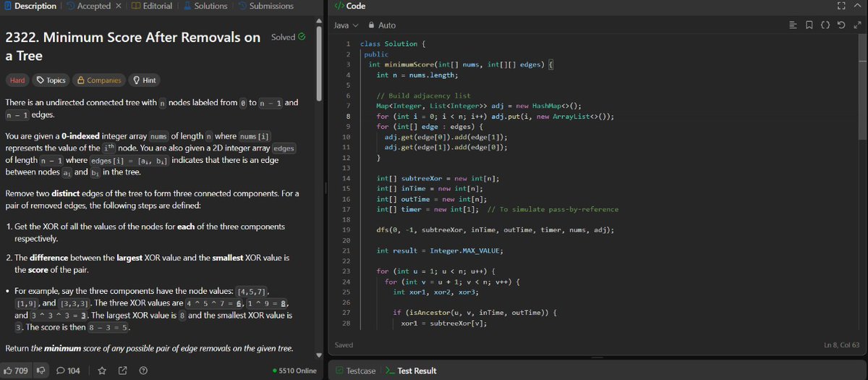868x380 pixels.
Task: Switch to the Solutions tab
Action: 205,6
